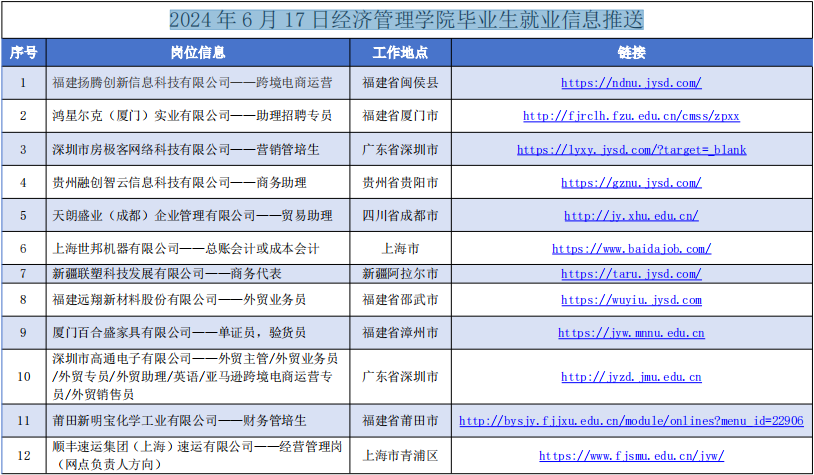The height and width of the screenshot is (475, 814).
Task: Select the 工作地点 header cell
Action: [400, 53]
